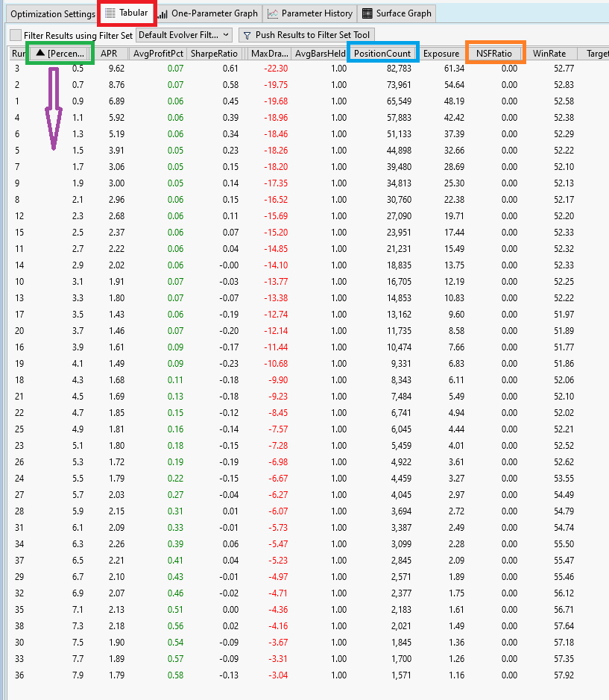This screenshot has height=700, width=609.
Task: Click the Surface Graph grid icon
Action: 367,13
